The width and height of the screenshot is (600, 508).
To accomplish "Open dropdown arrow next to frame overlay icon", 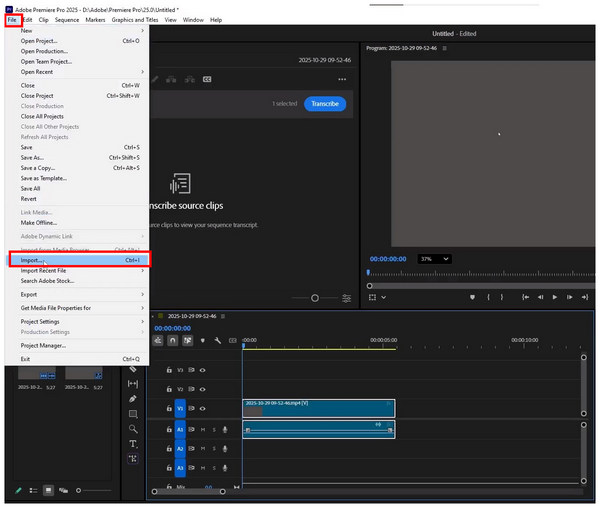I will tap(383, 298).
